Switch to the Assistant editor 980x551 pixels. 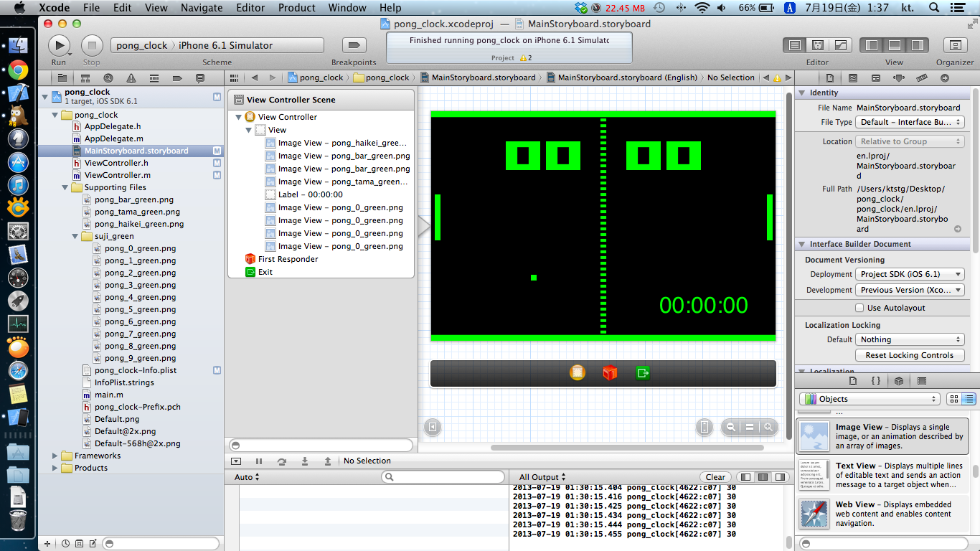817,45
